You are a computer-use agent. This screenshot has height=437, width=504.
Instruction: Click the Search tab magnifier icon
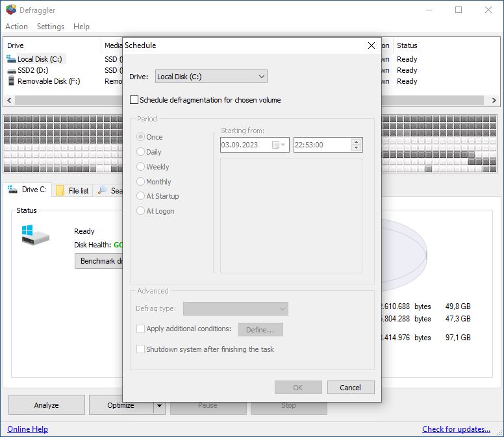point(102,190)
